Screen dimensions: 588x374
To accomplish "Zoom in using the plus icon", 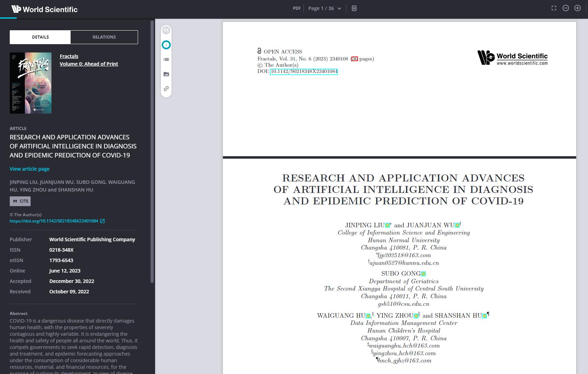I will point(578,8).
